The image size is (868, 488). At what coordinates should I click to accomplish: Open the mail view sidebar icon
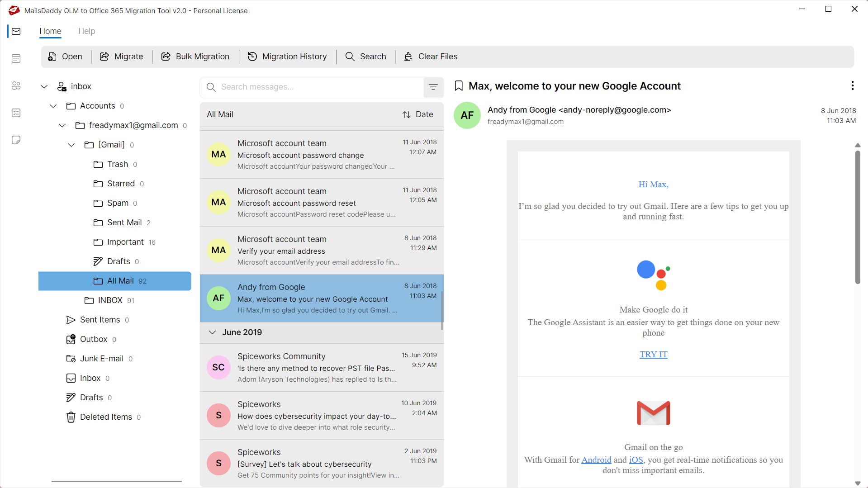coord(16,31)
